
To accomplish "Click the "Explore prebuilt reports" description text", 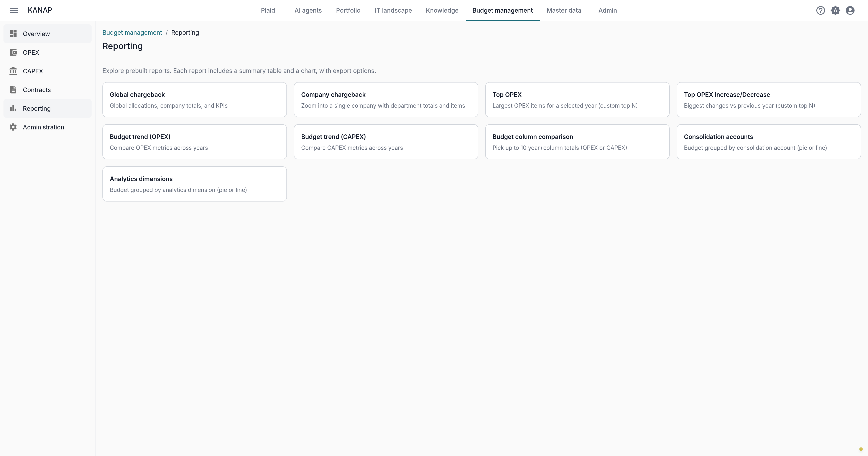I will (x=239, y=71).
